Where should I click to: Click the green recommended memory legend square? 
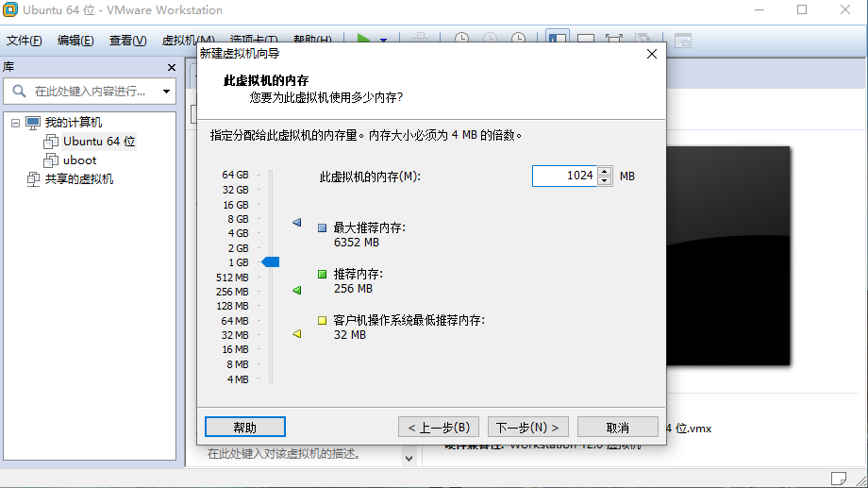(322, 274)
